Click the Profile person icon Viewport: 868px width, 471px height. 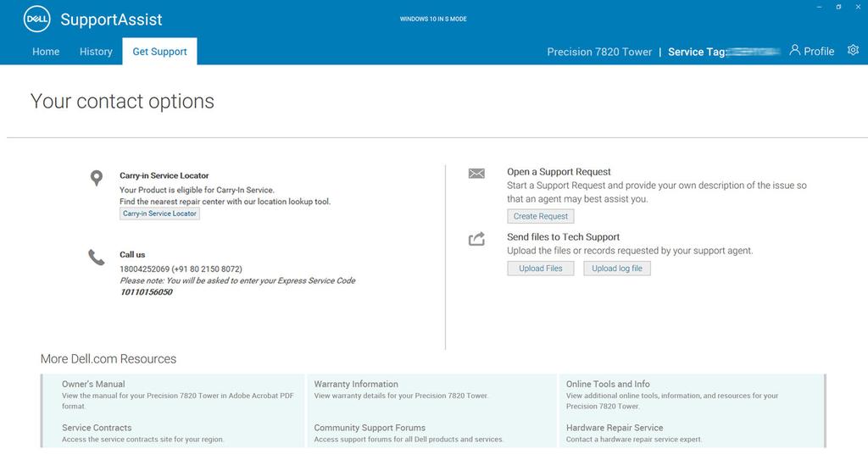click(794, 50)
